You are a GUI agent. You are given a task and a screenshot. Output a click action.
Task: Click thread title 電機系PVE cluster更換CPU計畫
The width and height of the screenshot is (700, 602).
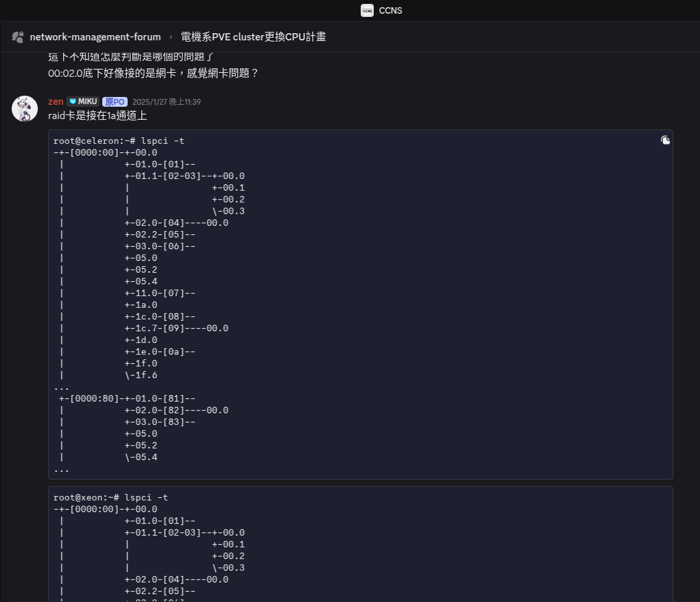(253, 37)
